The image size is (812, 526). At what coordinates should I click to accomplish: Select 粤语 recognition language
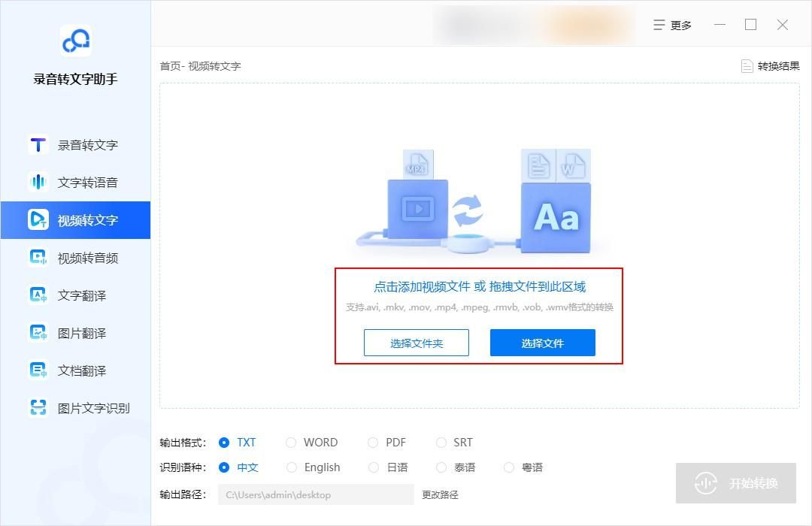pyautogui.click(x=523, y=467)
